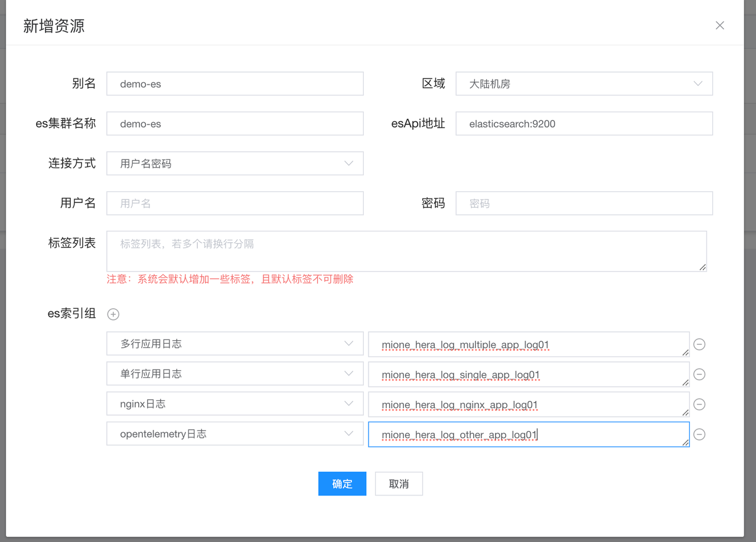756x542 pixels.
Task: Click the es索引组 label
Action: click(71, 314)
